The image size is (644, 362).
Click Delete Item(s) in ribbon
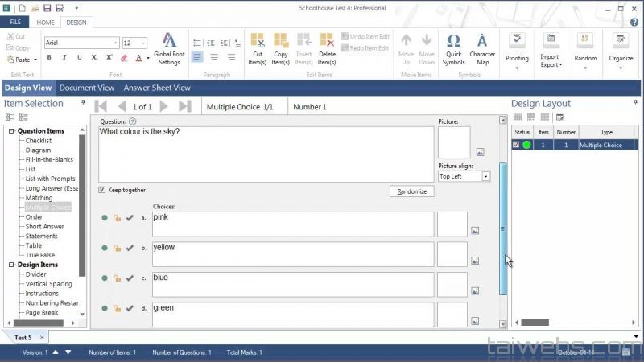[x=327, y=49]
